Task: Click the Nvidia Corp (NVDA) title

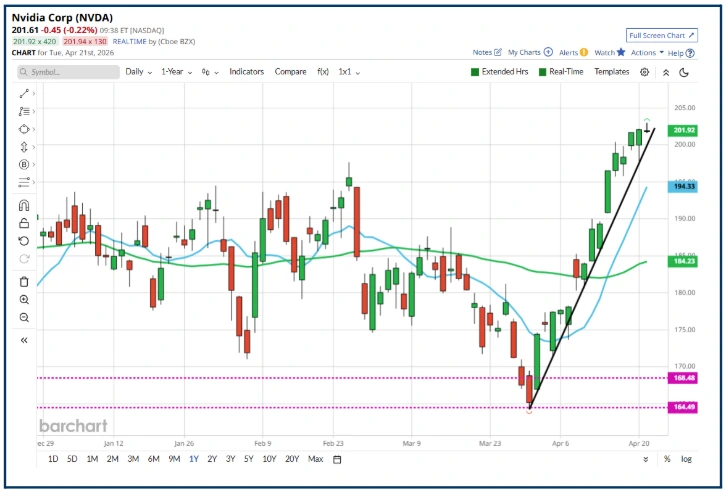Action: click(x=62, y=18)
